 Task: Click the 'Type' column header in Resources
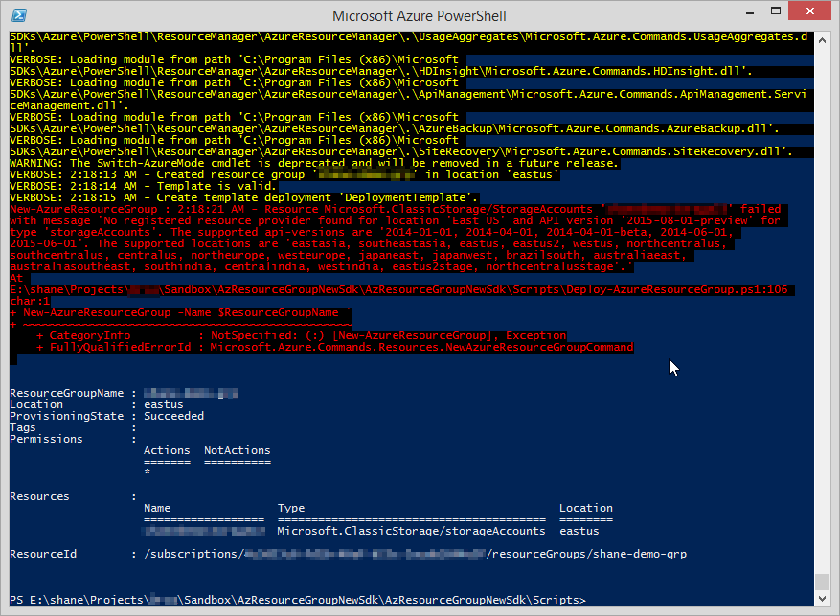tap(291, 508)
